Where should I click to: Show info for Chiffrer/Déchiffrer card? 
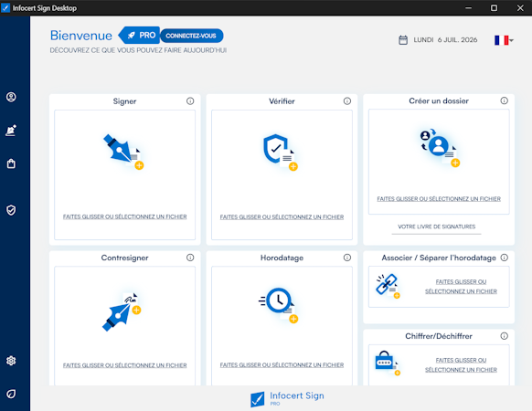pos(505,336)
